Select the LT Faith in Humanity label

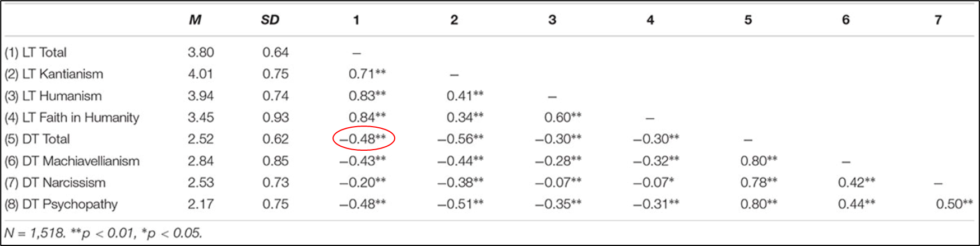(x=72, y=118)
